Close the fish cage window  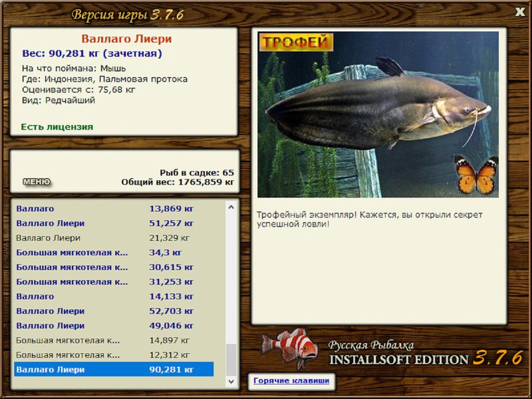pyautogui.click(x=519, y=12)
